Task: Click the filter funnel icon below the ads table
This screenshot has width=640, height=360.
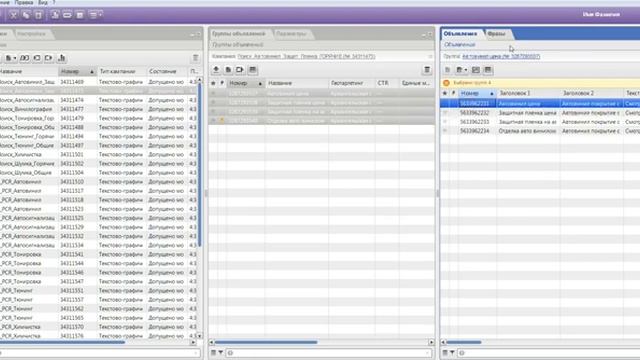Action: (452, 353)
